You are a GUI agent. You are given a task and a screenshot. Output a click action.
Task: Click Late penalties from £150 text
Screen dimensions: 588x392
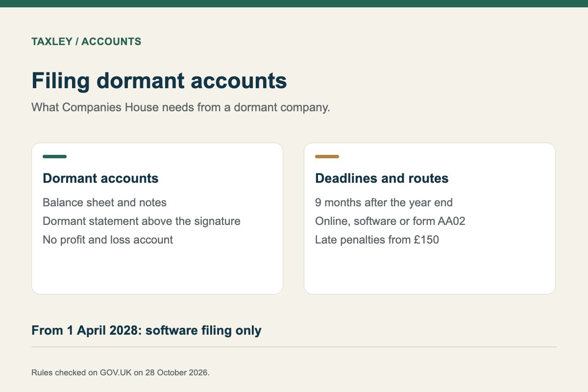377,240
